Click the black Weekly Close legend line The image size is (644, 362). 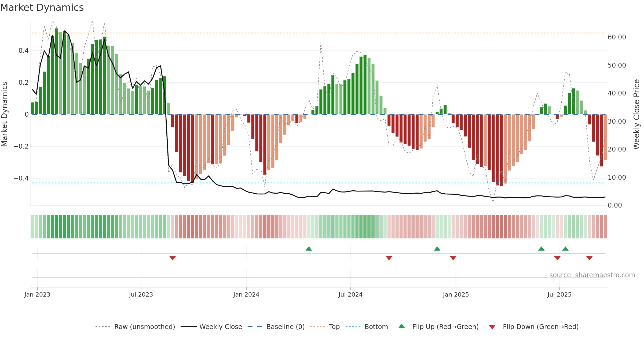coord(189,327)
